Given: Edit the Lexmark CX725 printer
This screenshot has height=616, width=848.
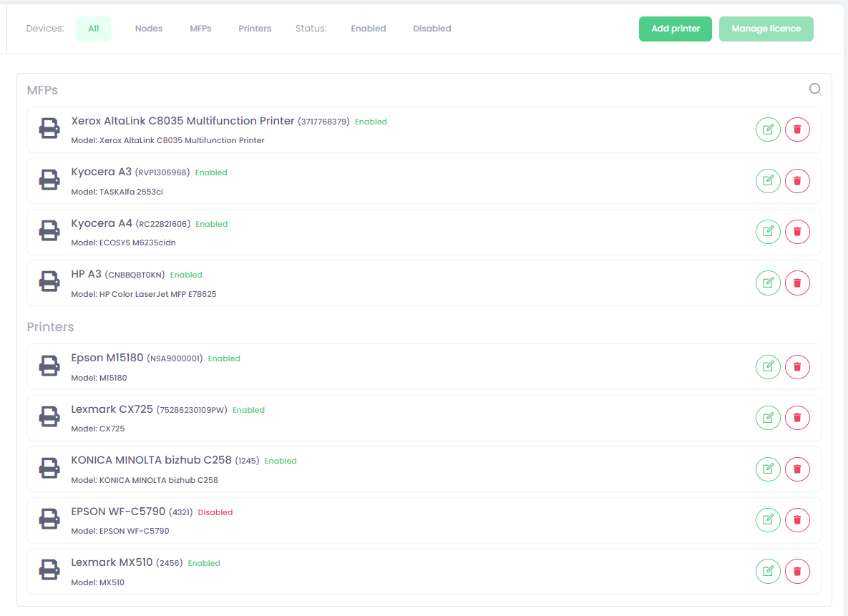Looking at the screenshot, I should click(768, 418).
